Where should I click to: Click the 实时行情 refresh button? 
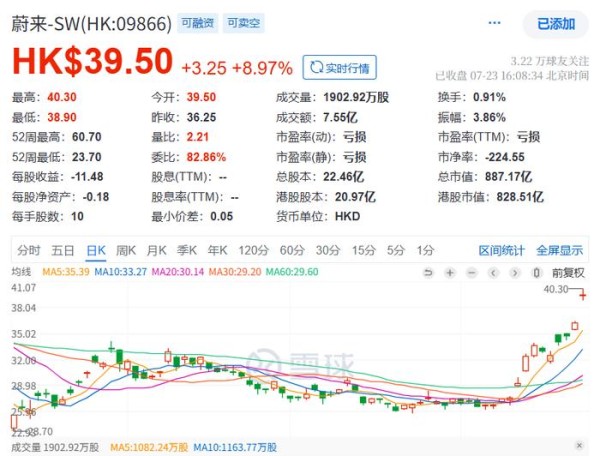(339, 68)
